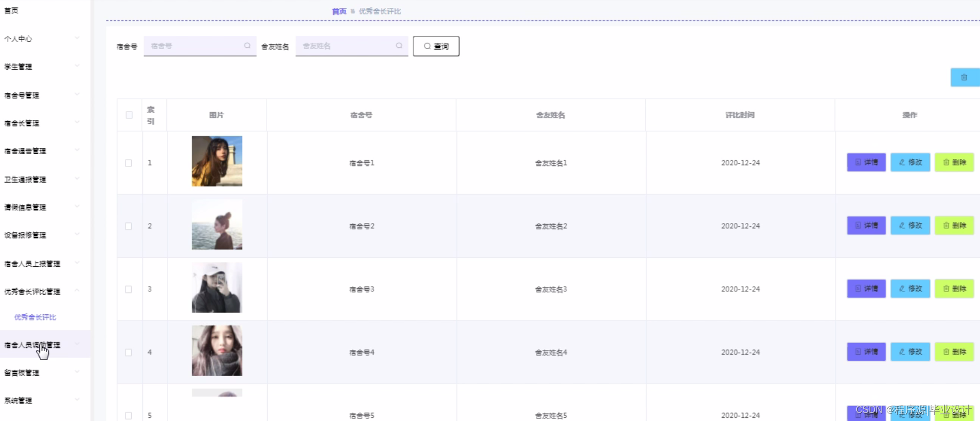The height and width of the screenshot is (421, 980).
Task: Check the checkbox for row 2
Action: click(x=128, y=226)
